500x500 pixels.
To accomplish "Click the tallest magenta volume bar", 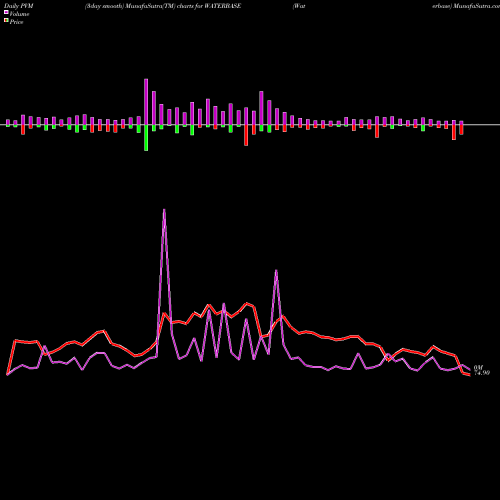I will tap(146, 102).
